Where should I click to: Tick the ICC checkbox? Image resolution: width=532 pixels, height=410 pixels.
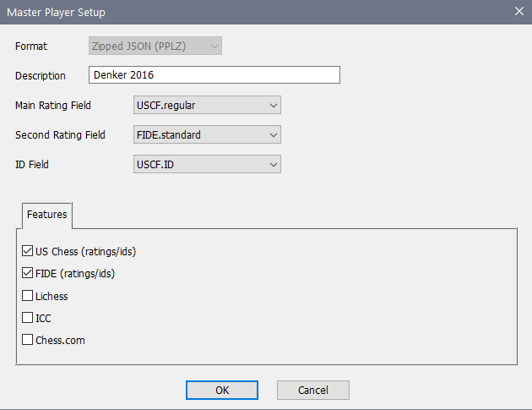(x=27, y=318)
